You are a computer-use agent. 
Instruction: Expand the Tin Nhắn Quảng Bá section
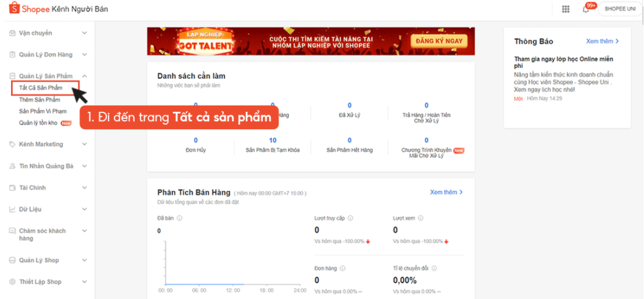coord(84,166)
